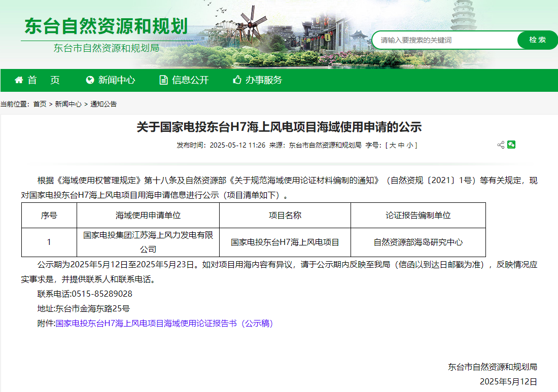Click the home icon in the green navigation bar
The image size is (558, 392).
[19, 80]
